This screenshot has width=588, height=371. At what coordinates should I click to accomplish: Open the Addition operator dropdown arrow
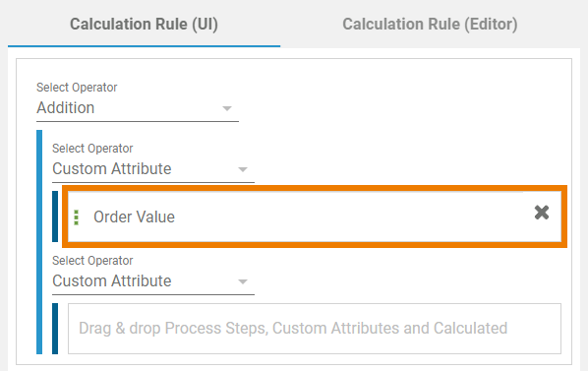(x=227, y=109)
